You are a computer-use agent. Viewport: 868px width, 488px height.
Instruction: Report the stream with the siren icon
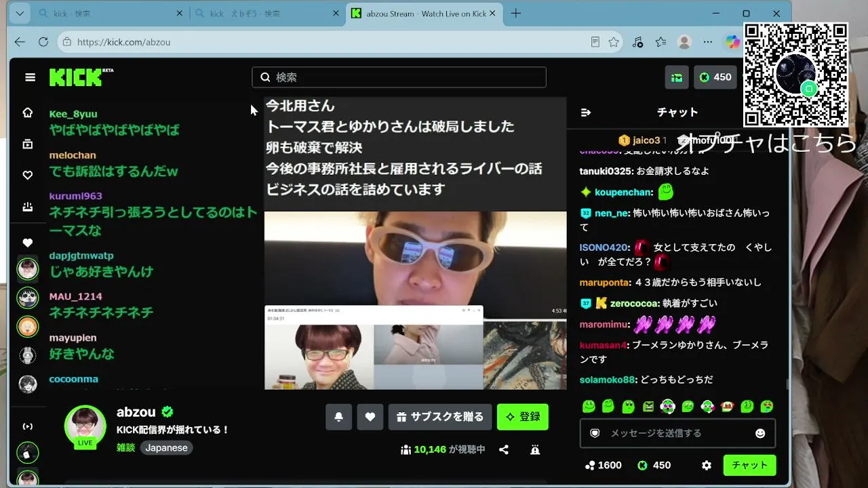pyautogui.click(x=535, y=449)
